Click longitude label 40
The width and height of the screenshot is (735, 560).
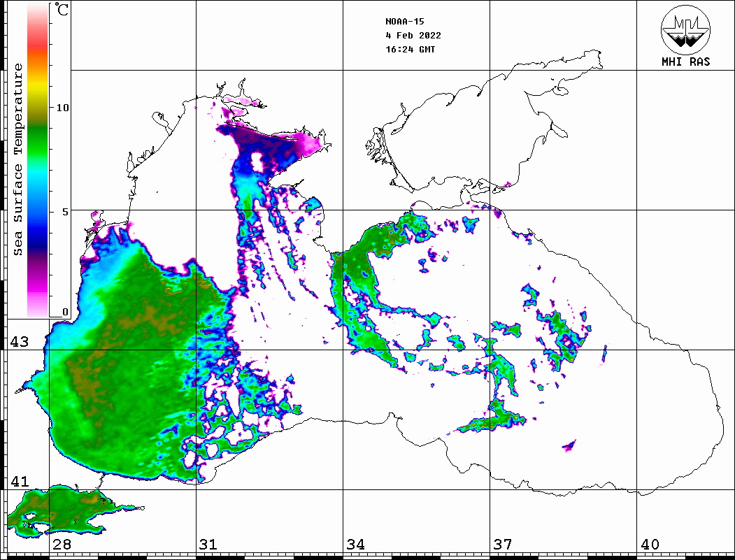click(x=650, y=545)
